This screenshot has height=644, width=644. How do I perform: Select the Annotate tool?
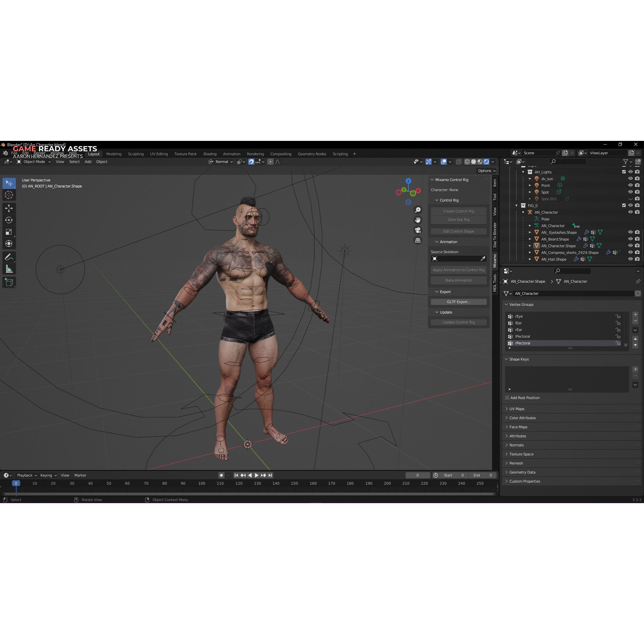(x=9, y=257)
